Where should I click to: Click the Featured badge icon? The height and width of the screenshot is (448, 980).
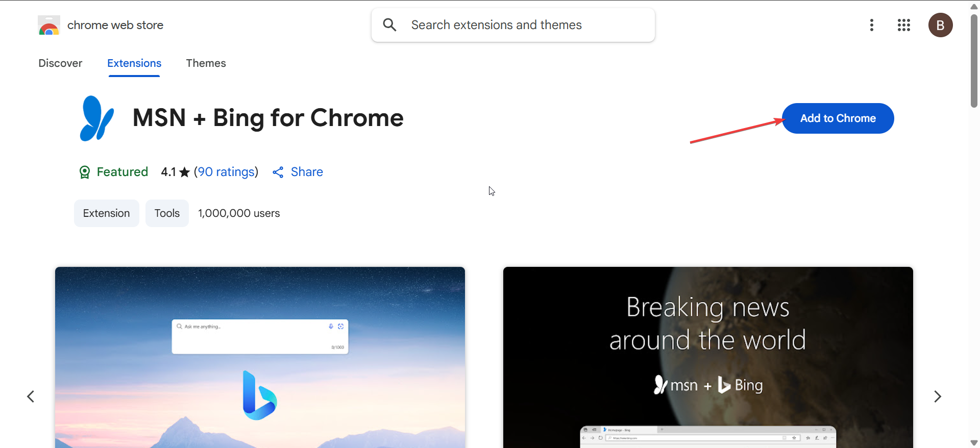[x=85, y=172]
